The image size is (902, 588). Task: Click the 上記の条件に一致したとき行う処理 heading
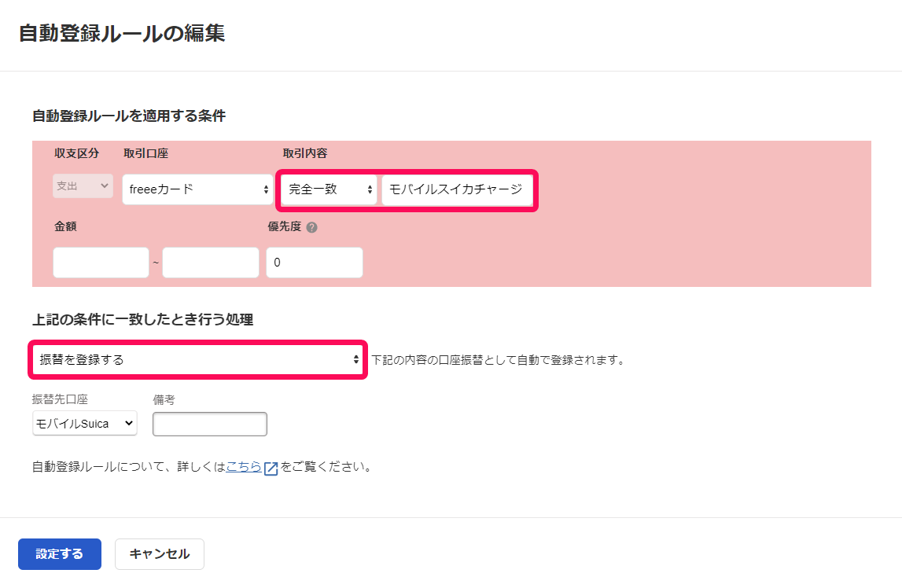coord(142,320)
